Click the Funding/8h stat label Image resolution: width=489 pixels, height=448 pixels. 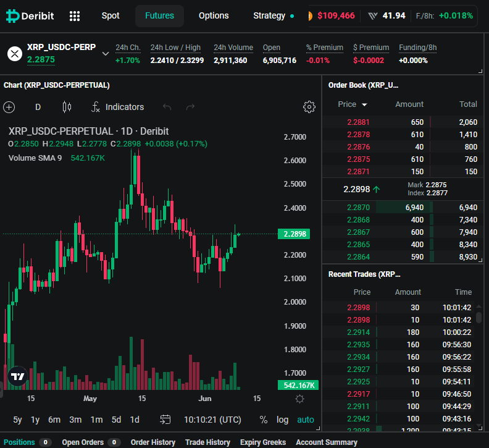click(x=417, y=48)
